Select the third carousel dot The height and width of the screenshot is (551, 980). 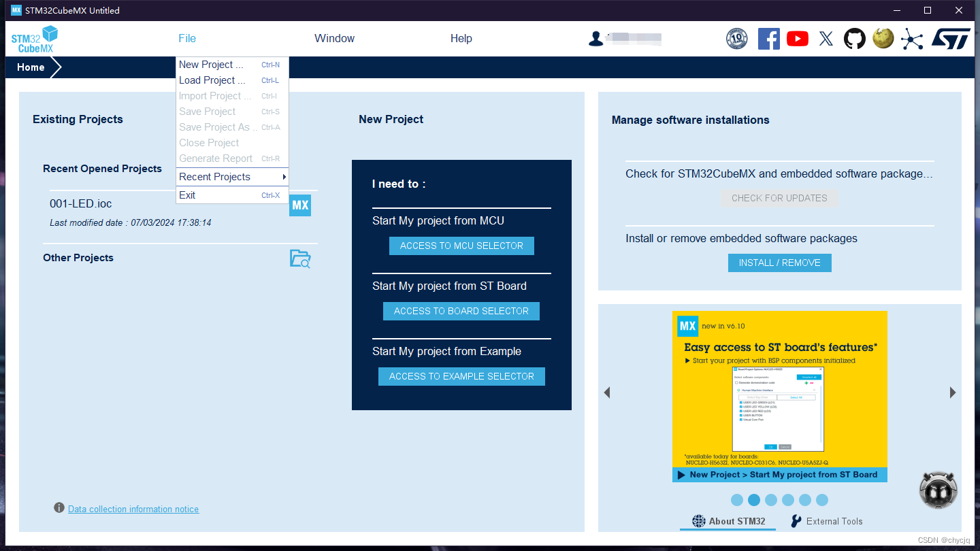pos(771,500)
